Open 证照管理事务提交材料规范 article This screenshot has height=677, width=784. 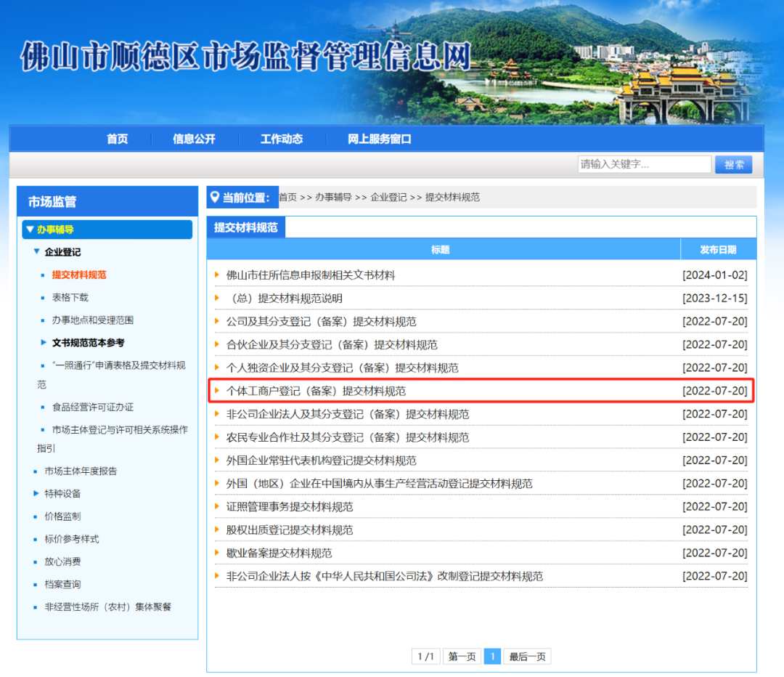(x=290, y=506)
